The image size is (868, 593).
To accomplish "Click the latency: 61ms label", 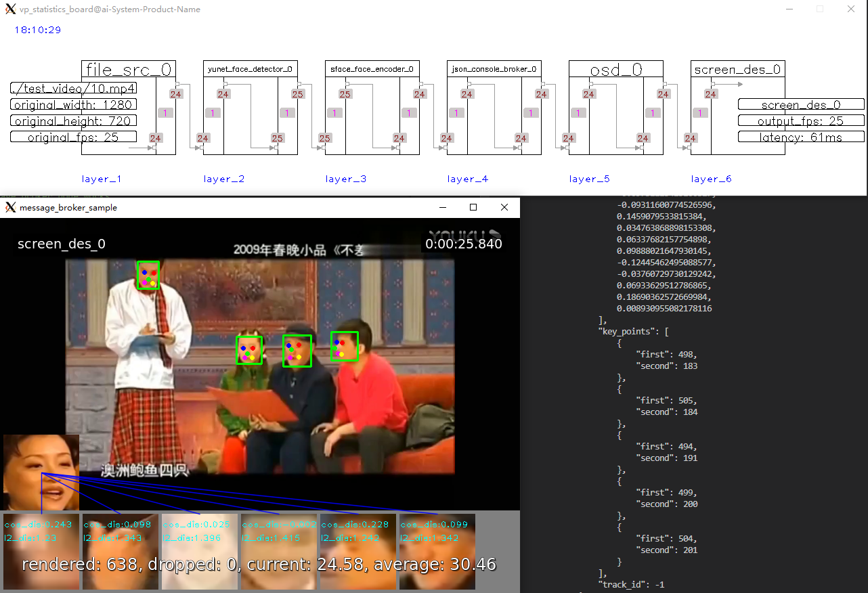I will (x=801, y=137).
